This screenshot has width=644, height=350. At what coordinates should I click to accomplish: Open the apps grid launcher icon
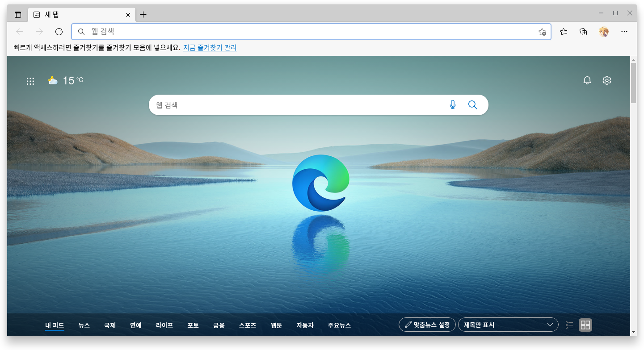pos(30,81)
